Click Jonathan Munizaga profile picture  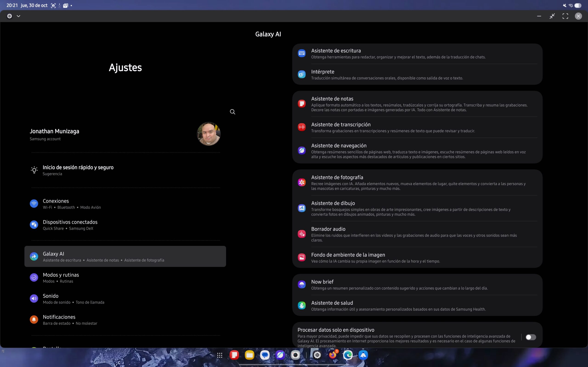(x=209, y=134)
